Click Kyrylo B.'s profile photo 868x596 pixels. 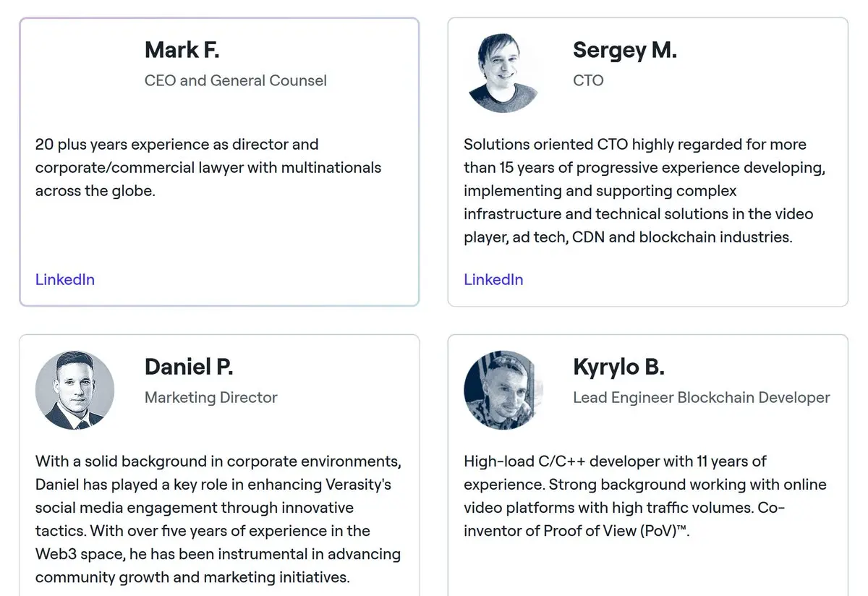(x=503, y=391)
